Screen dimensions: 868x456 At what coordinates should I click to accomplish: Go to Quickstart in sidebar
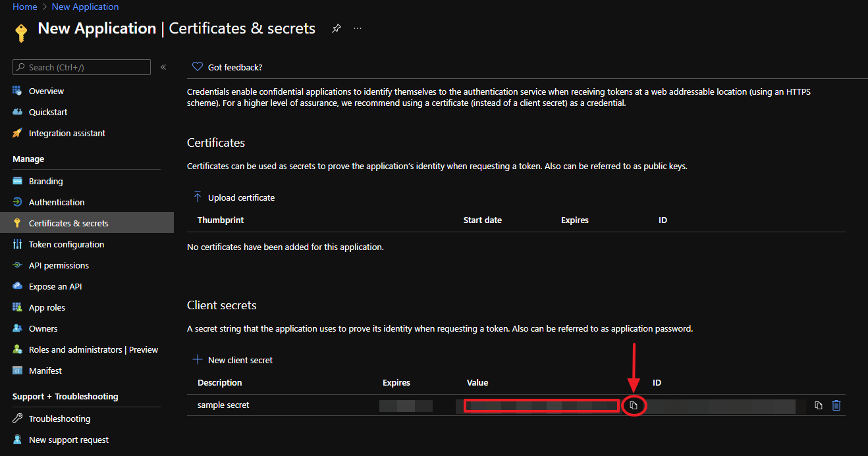[x=48, y=112]
